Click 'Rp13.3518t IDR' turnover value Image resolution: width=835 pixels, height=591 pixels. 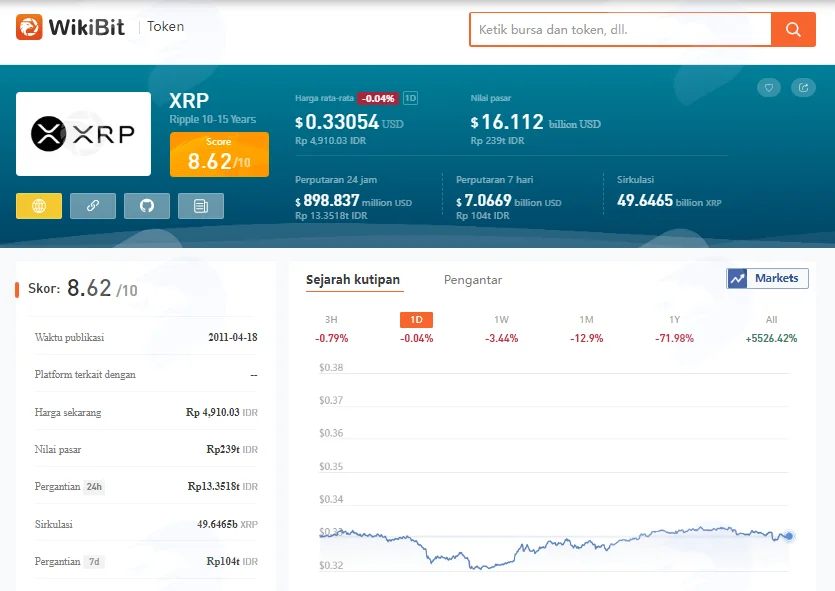(223, 487)
